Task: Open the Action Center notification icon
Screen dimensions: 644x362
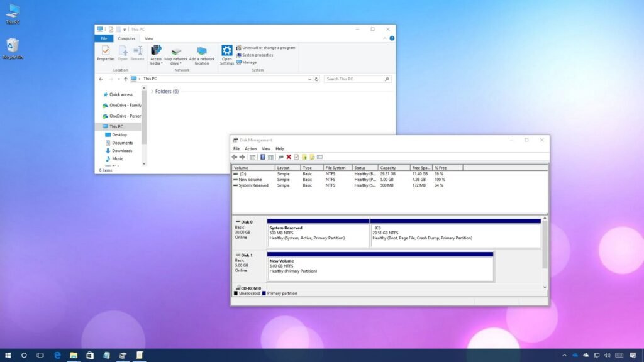Action: pos(633,355)
